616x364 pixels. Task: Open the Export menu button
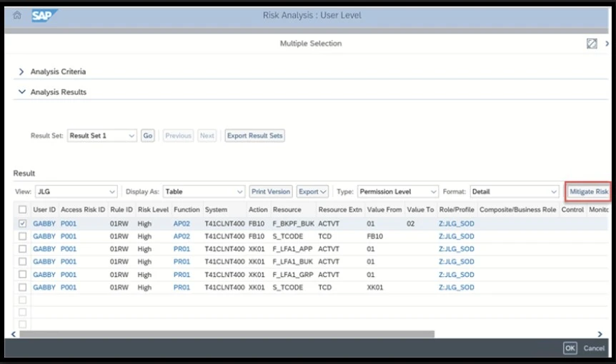pyautogui.click(x=312, y=192)
